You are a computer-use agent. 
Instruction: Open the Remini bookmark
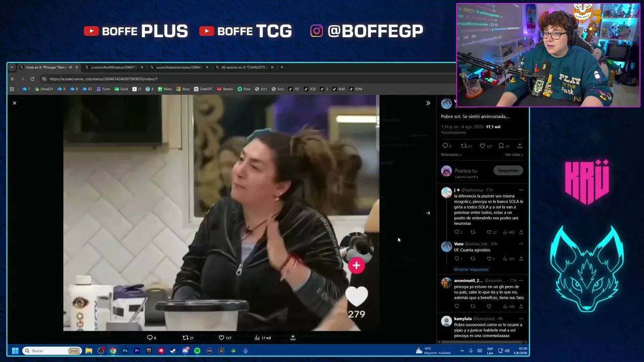[x=225, y=89]
